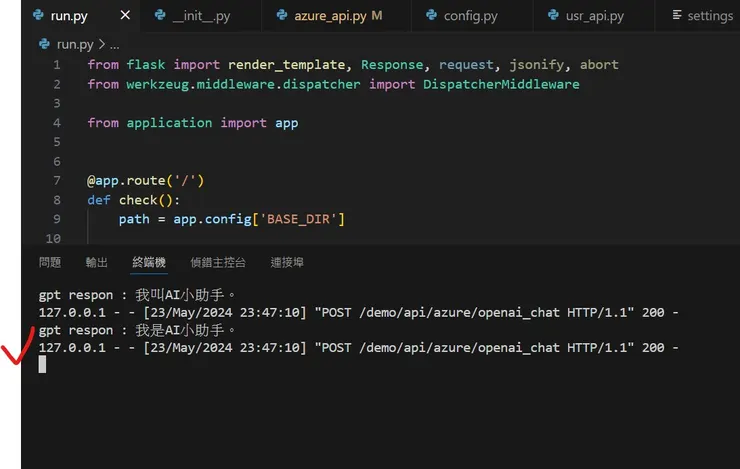This screenshot has height=469, width=740.
Task: Click the terminal cursor block
Action: point(42,364)
